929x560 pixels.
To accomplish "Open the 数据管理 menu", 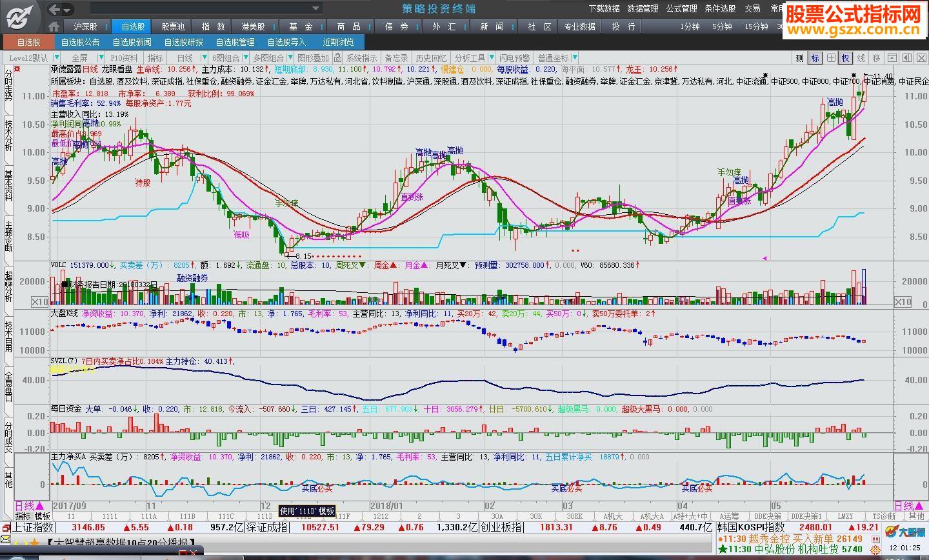I will point(643,9).
